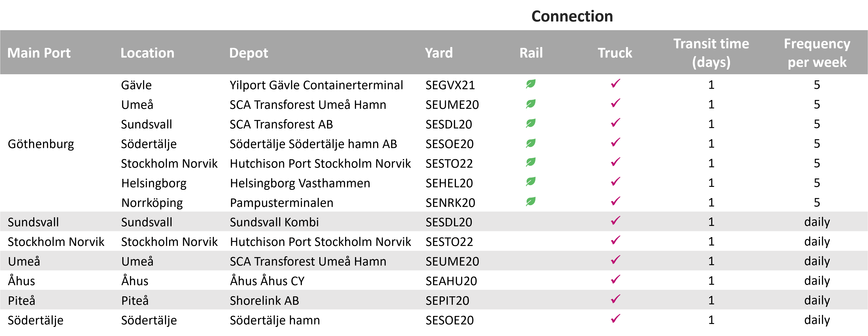Select the Göthenburg main port cell
The image size is (868, 336).
pos(41,144)
